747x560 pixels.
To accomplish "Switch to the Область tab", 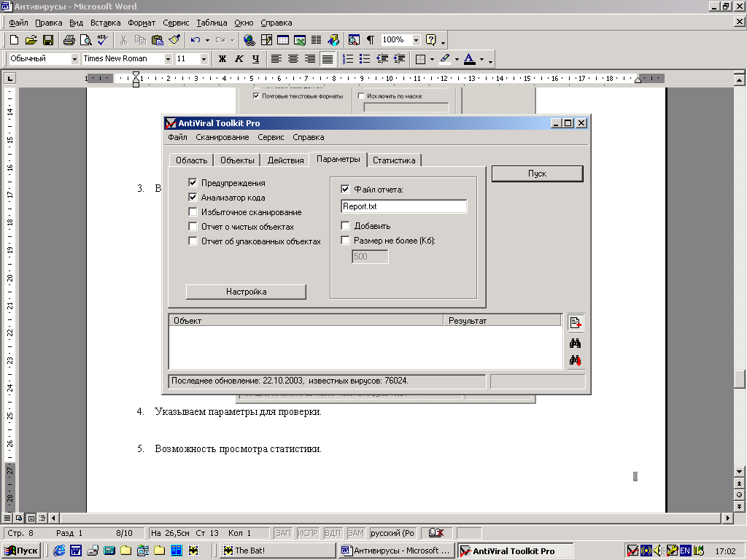I will click(192, 160).
